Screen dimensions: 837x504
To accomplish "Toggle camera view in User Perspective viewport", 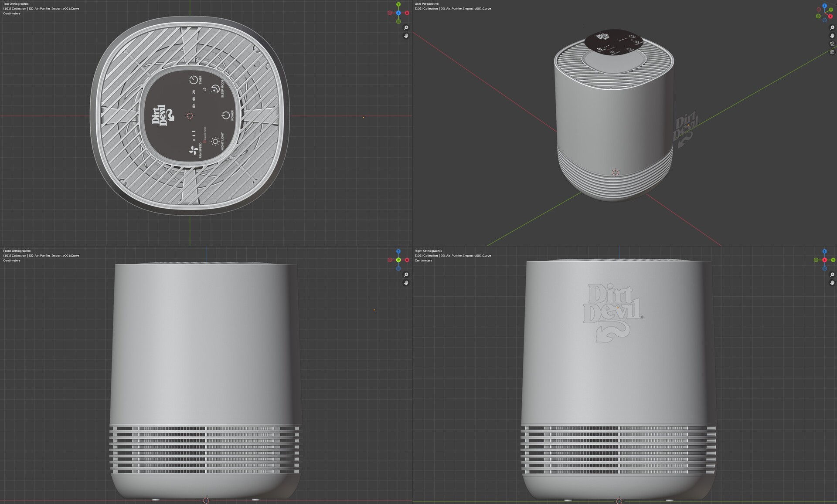I will [x=832, y=44].
